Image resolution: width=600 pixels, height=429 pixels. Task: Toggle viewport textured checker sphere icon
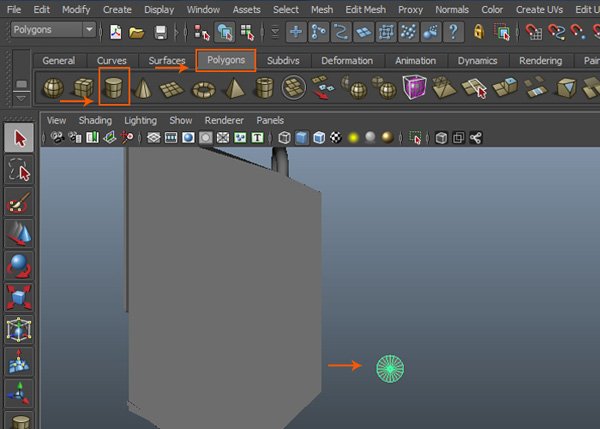point(336,137)
